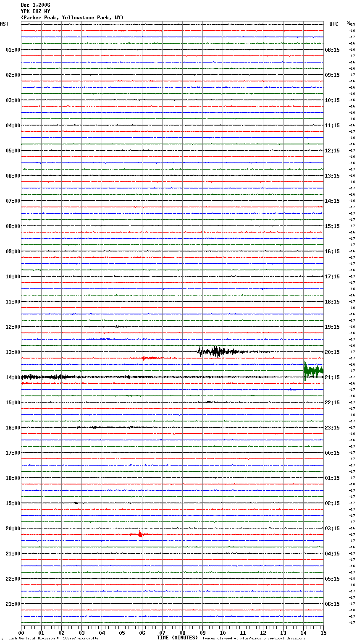
Task: Click the "Each Vertical Division = 166.67 microvolts" note
Action: tap(53, 639)
